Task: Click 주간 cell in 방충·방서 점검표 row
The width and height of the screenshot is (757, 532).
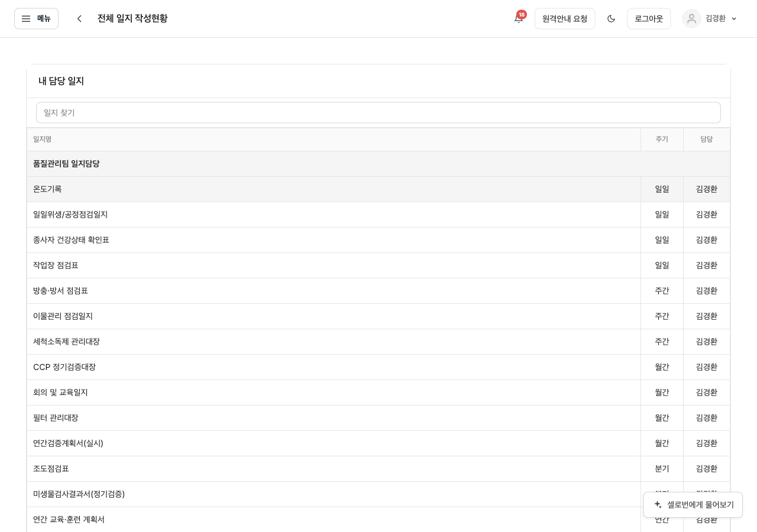Action: tap(662, 291)
